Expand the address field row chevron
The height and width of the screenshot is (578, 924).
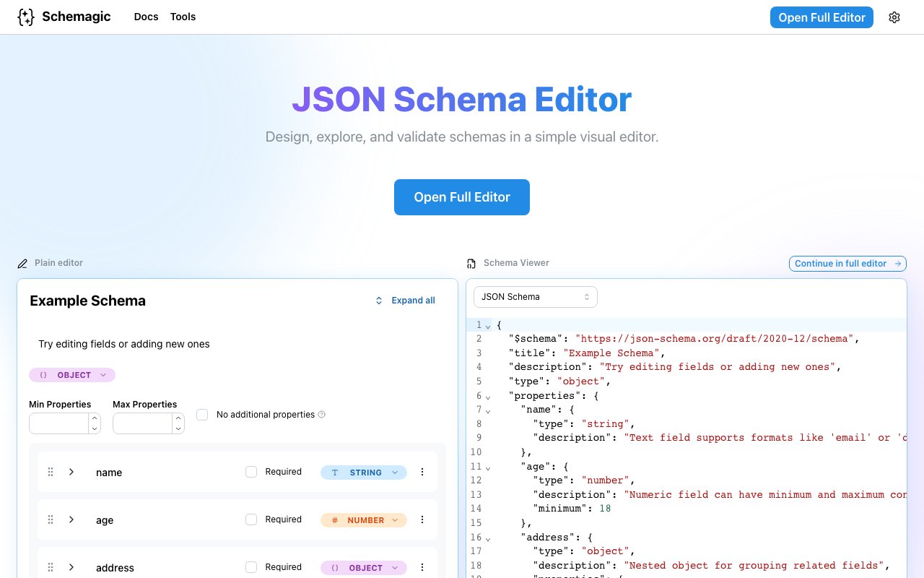pyautogui.click(x=71, y=567)
